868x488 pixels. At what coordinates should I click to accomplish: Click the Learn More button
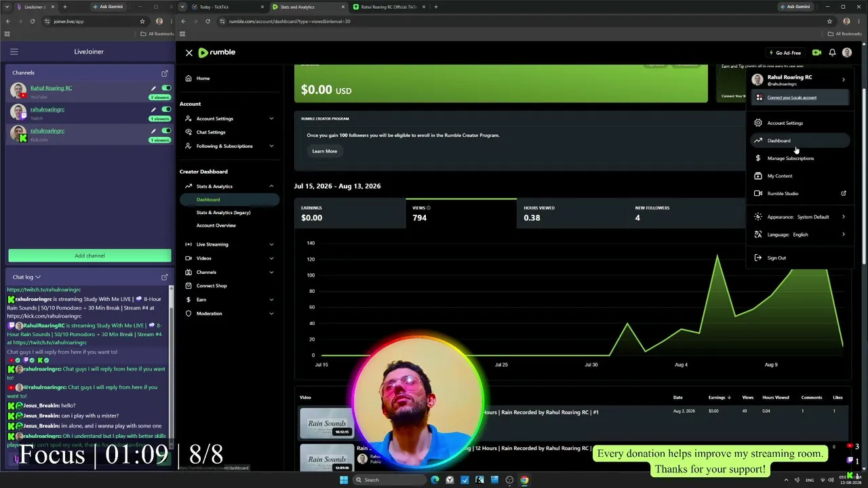click(324, 151)
